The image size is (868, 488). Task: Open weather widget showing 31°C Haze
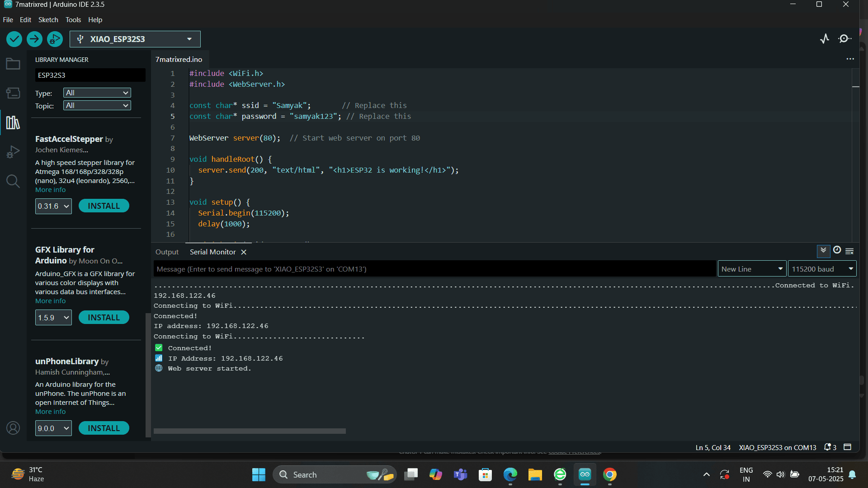tap(28, 474)
